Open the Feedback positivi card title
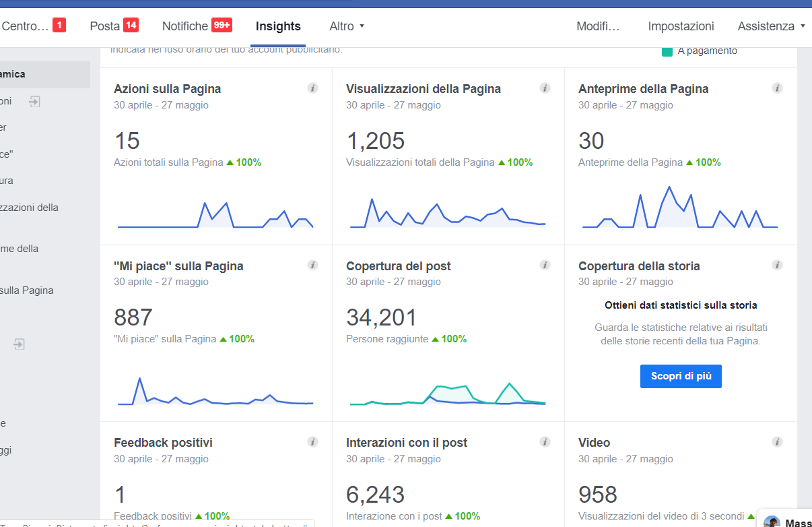Screen dimensions: 812x527 (163, 443)
